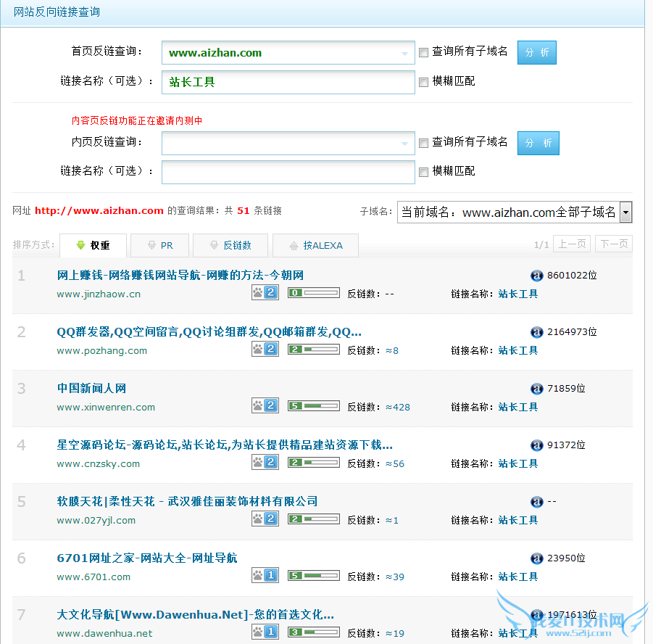Open 星空源码论坛 result title
The image size is (653, 644).
225,445
